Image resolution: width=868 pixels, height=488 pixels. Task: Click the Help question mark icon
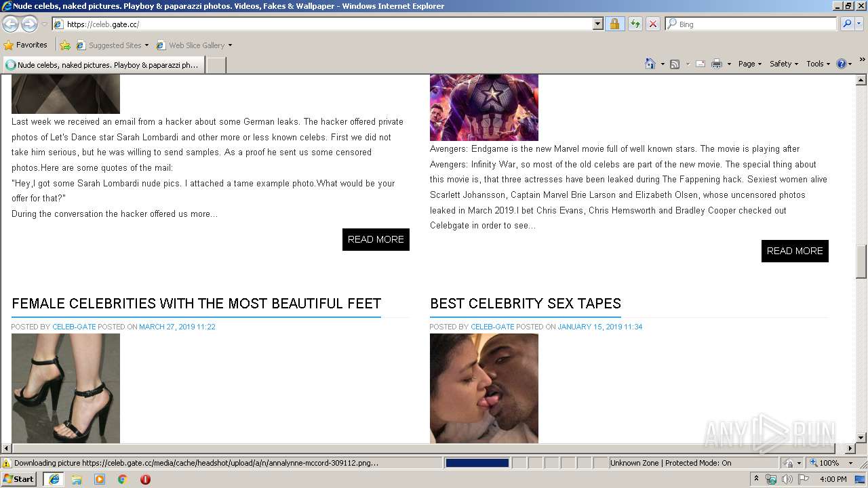pos(842,64)
